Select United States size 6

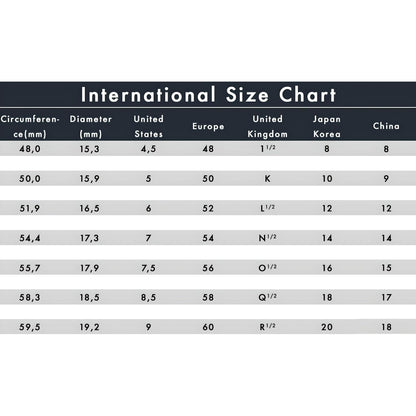[149, 208]
